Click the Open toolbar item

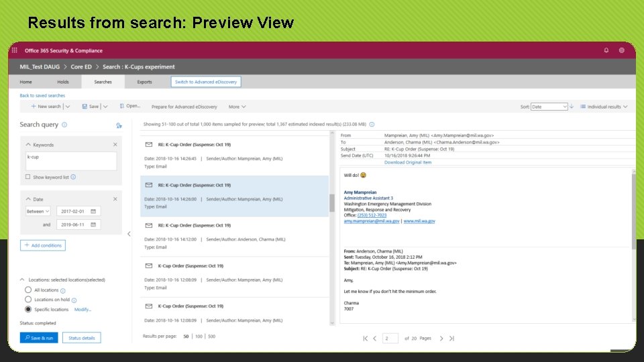[129, 106]
